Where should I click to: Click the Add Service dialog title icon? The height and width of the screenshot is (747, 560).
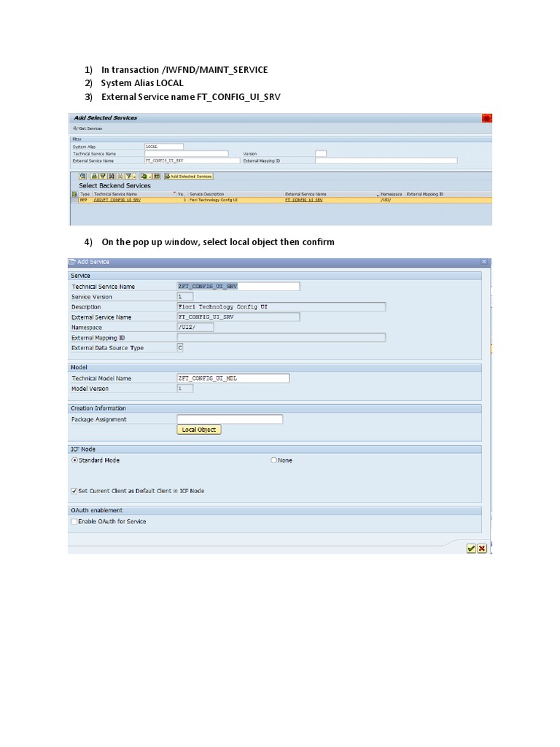coord(72,262)
